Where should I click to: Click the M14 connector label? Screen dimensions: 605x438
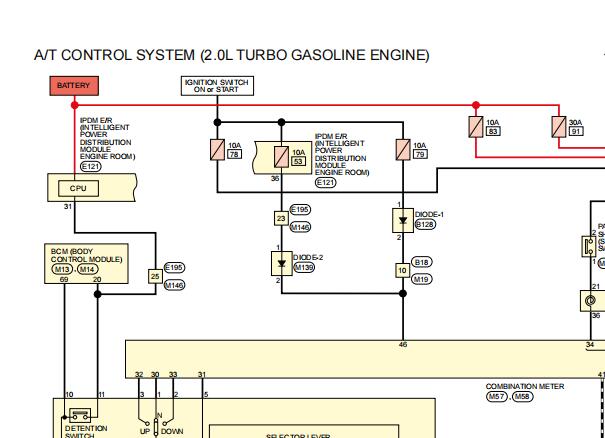tap(88, 269)
